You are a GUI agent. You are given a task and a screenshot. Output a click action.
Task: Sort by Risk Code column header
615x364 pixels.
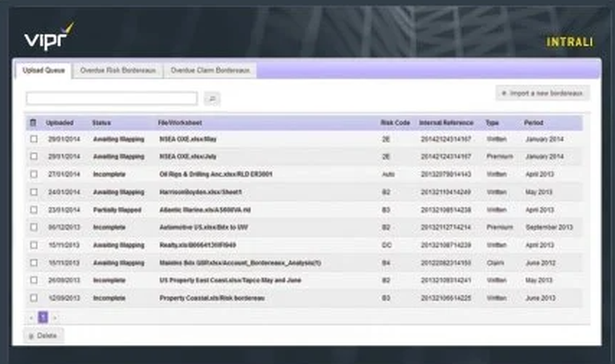(x=395, y=123)
